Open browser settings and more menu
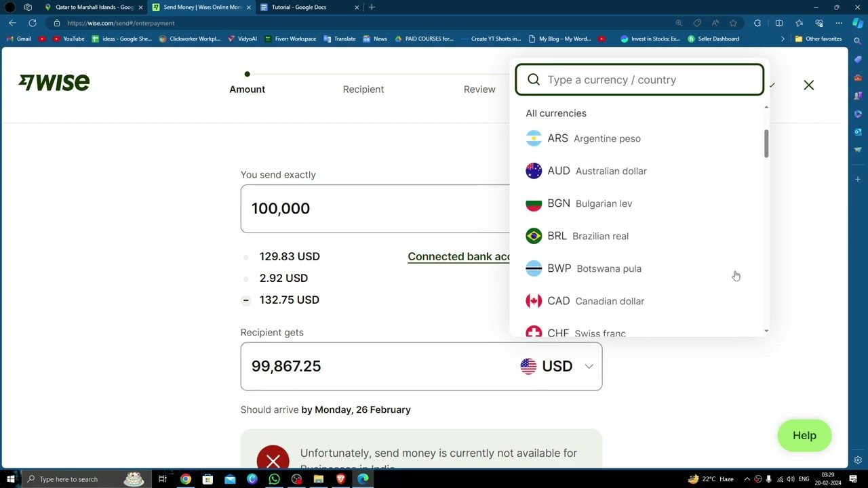This screenshot has width=868, height=488. point(839,23)
